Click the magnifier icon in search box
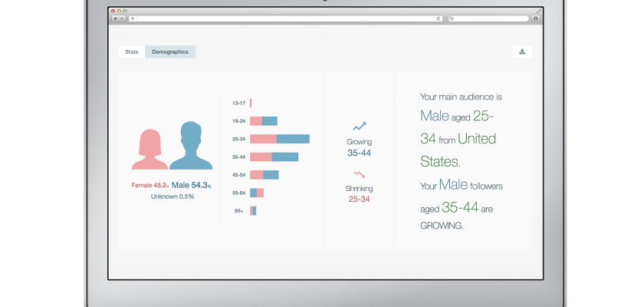 [x=452, y=18]
